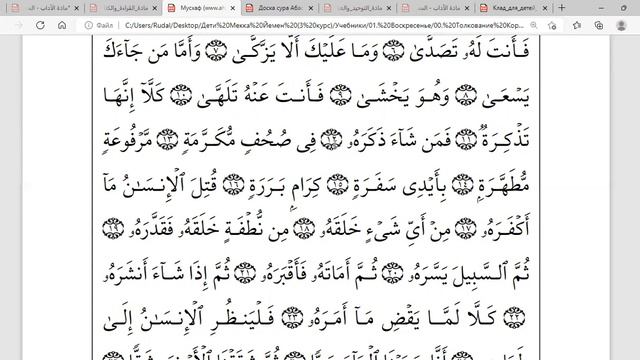Image resolution: width=640 pixels, height=360 pixels.
Task: Click verse marker ٨ in second line
Action: point(466,96)
